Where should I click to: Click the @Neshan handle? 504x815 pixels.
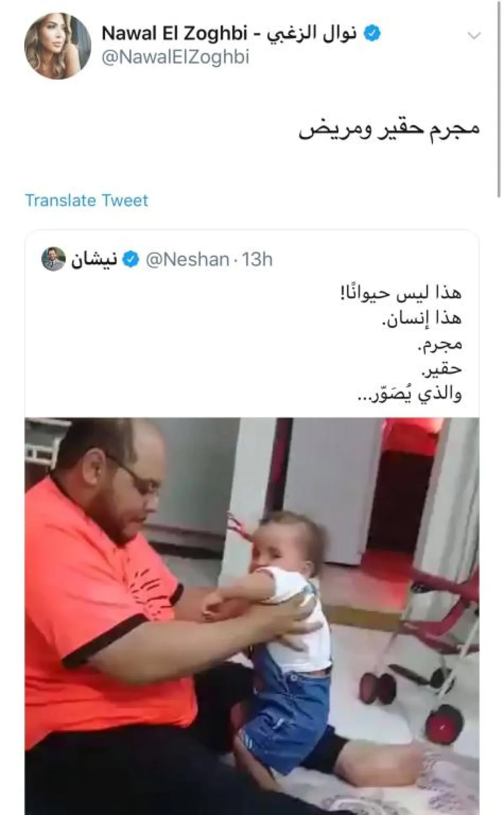pyautogui.click(x=187, y=260)
